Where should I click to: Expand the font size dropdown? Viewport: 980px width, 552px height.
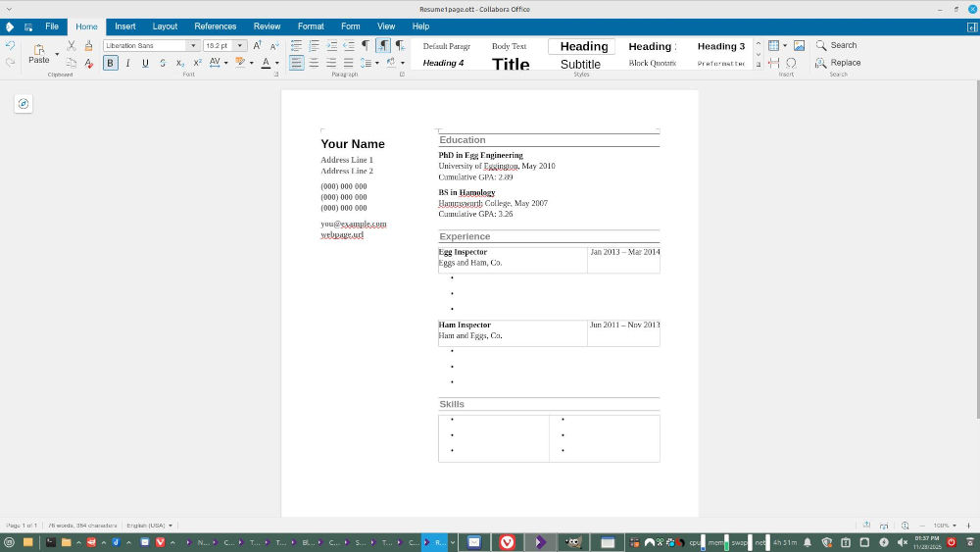click(240, 45)
